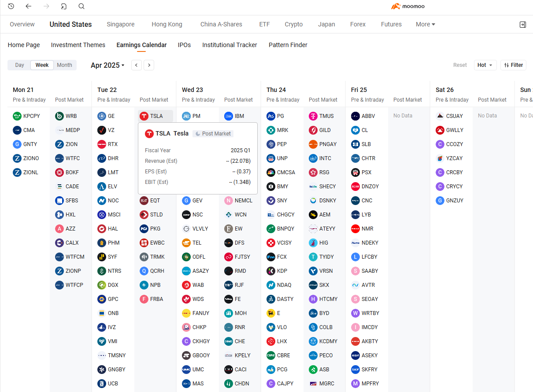This screenshot has width=533, height=392.
Task: Switch calendar to Week view
Action: point(42,65)
